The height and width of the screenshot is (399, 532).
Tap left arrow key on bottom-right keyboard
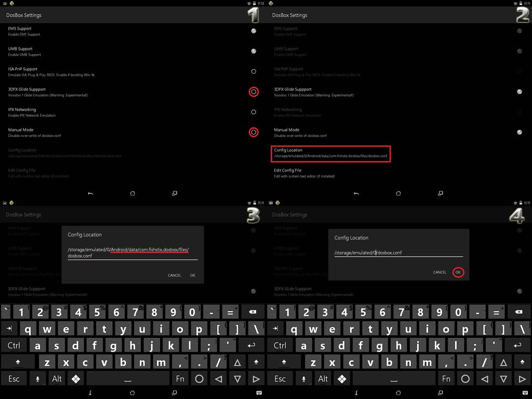pos(485,379)
